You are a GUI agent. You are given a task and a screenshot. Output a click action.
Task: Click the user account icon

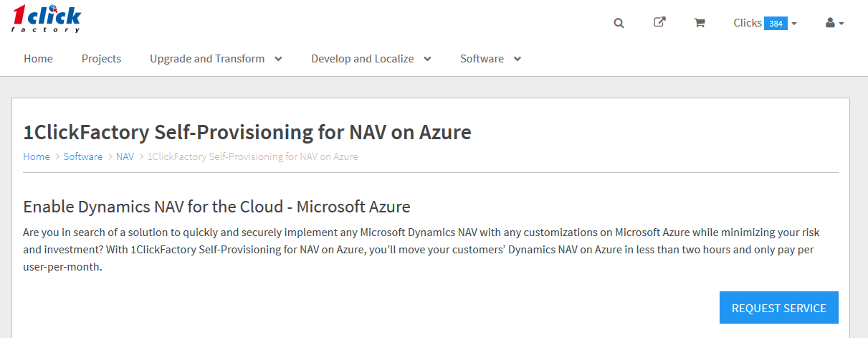pos(830,23)
